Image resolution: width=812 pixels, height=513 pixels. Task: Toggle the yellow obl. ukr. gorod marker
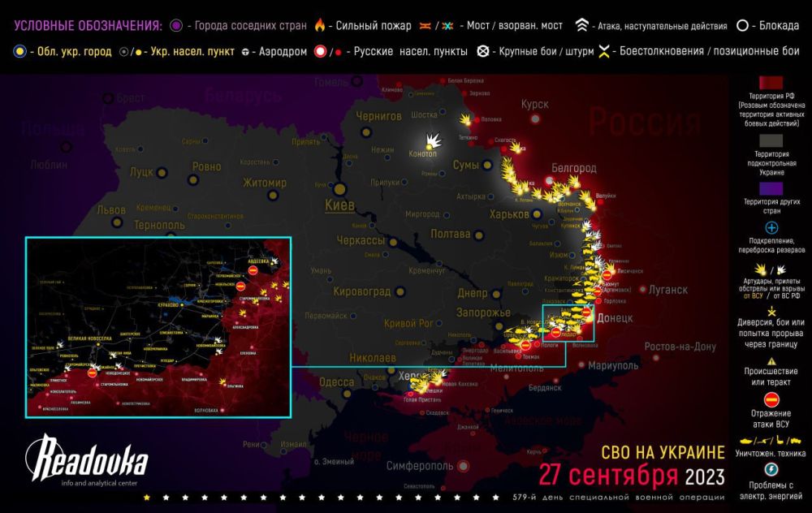(20, 53)
